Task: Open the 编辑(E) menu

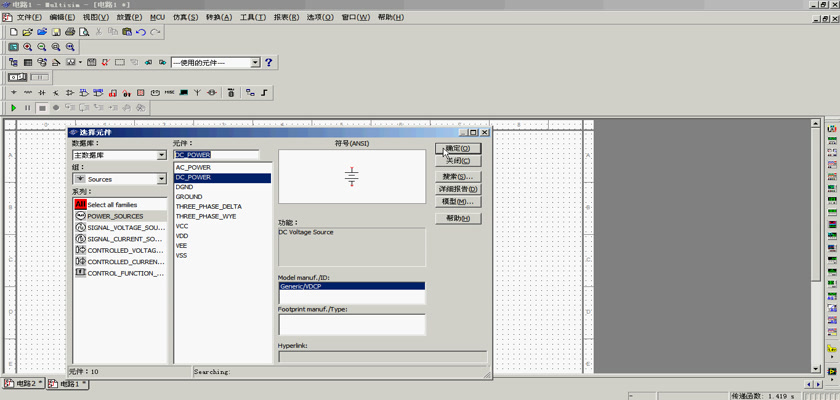Action: coord(62,17)
